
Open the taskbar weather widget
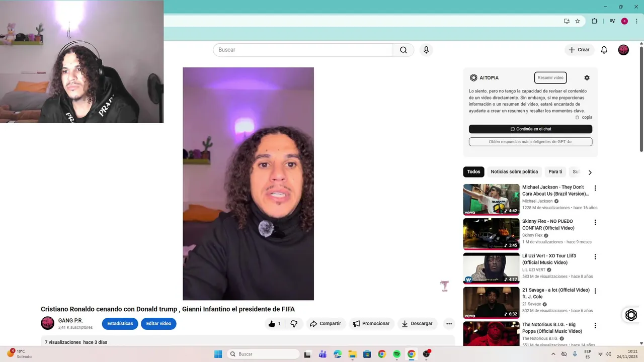(x=20, y=354)
